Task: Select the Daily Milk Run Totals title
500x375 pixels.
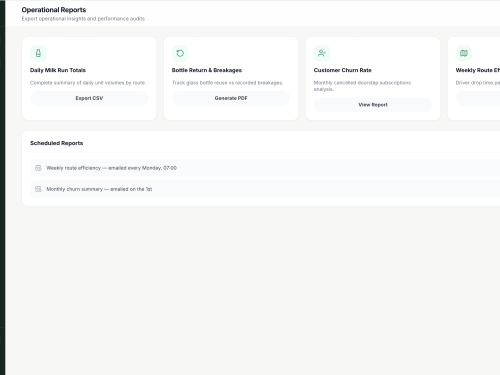Action: (58, 70)
